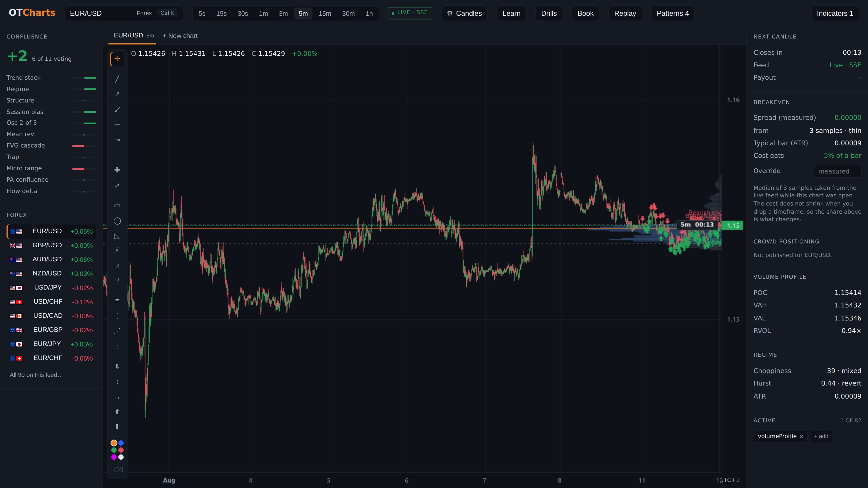Select the pitchfork drawing tool
This screenshot has height=488, width=868.
117,281
